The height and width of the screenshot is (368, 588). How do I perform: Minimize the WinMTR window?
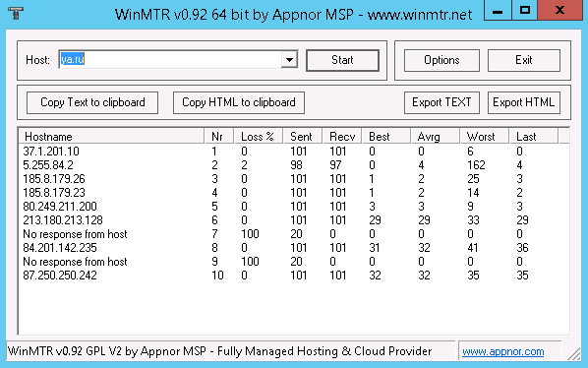(498, 10)
